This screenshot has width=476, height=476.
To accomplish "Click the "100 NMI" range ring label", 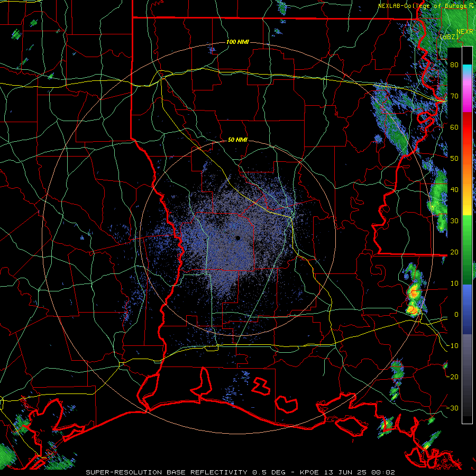I will [237, 42].
